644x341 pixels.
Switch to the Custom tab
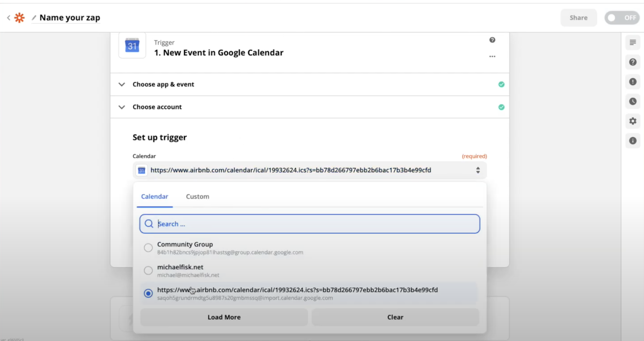point(197,196)
